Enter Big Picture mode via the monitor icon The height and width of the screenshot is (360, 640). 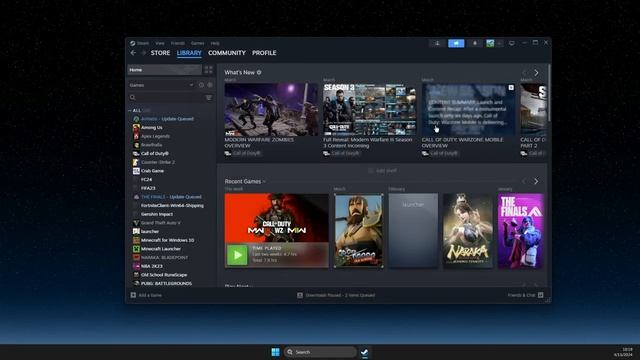point(511,43)
